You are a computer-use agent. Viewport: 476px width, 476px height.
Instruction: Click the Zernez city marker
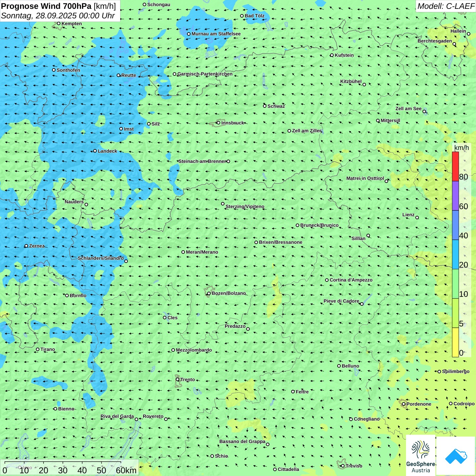click(x=26, y=246)
